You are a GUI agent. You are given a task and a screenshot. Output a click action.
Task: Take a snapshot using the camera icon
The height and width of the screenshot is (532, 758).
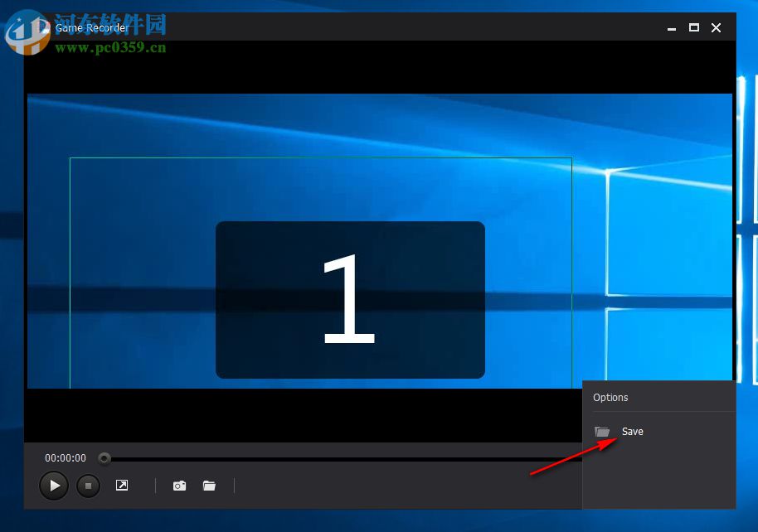[x=180, y=486]
